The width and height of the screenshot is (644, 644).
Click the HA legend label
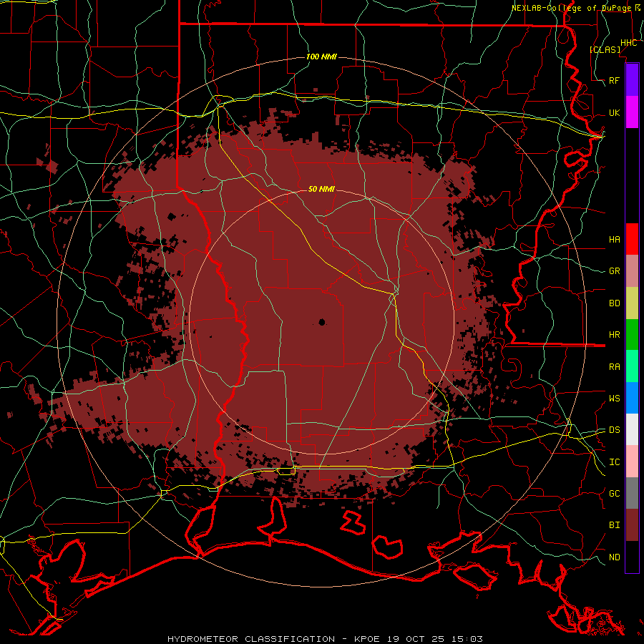coord(615,239)
